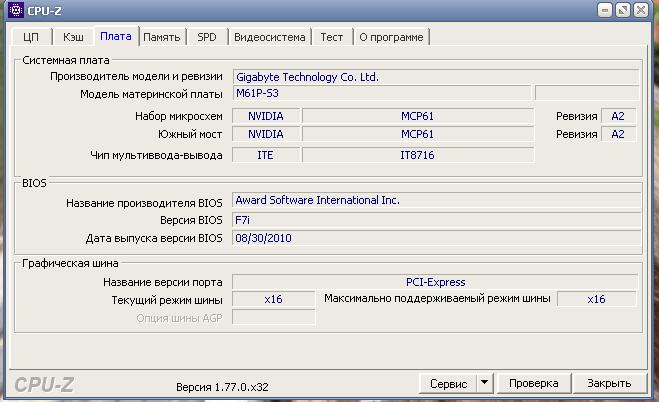Click the Набор микросхем label
Image resolution: width=659 pixels, height=402 pixels.
coord(179,116)
